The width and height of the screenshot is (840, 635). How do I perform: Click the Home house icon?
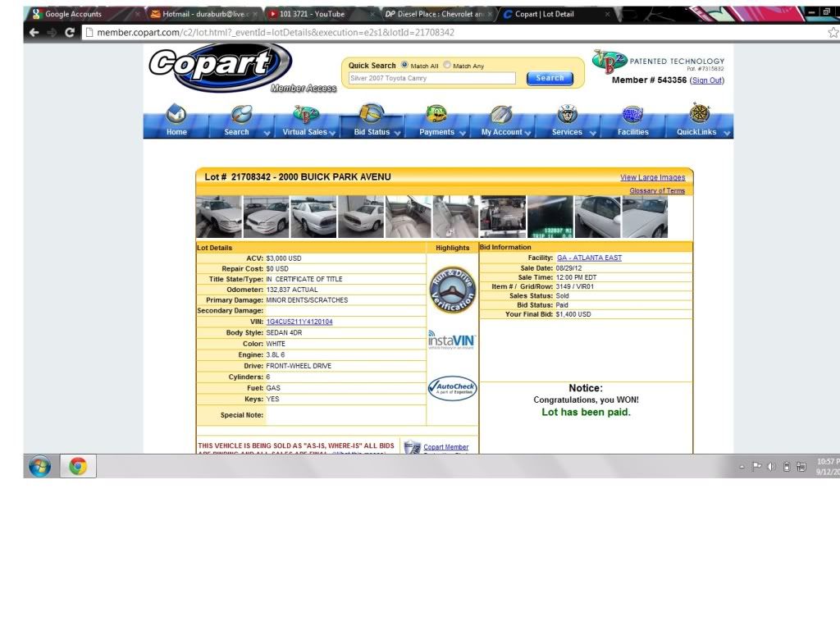click(x=176, y=113)
